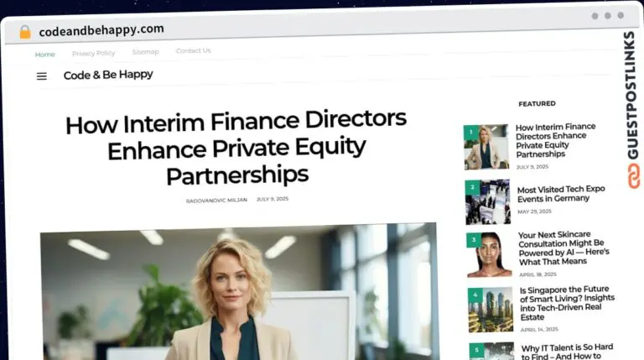Open the Privacy Policy page
This screenshot has height=360, width=644.
click(x=93, y=53)
